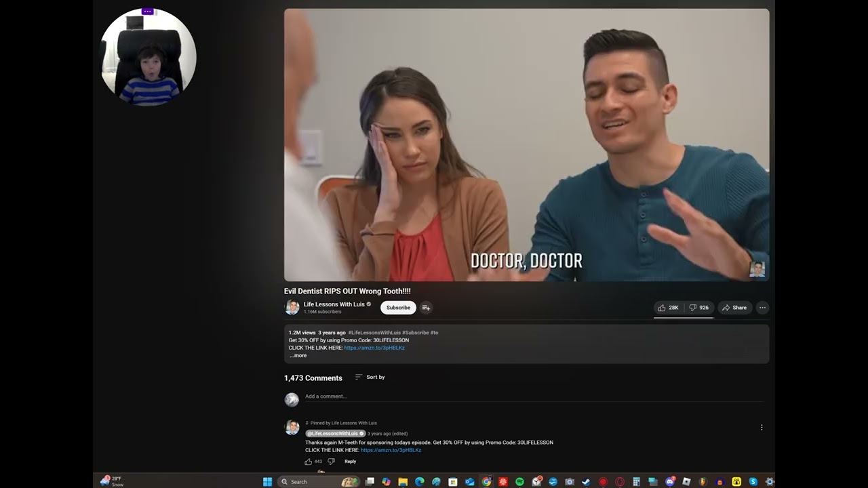Screen dimensions: 868x488
Task: Open the Camera app from the taskbar
Action: point(570,481)
